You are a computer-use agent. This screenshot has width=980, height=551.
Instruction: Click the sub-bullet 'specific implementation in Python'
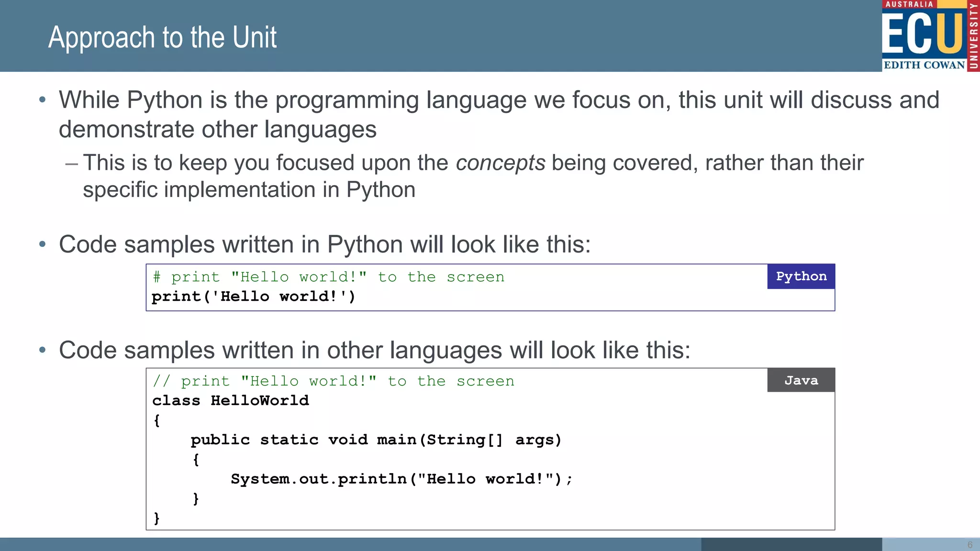(x=249, y=190)
